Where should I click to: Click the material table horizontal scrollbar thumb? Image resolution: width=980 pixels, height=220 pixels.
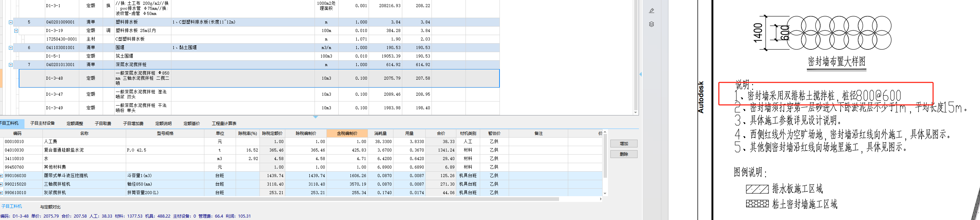coord(279,199)
